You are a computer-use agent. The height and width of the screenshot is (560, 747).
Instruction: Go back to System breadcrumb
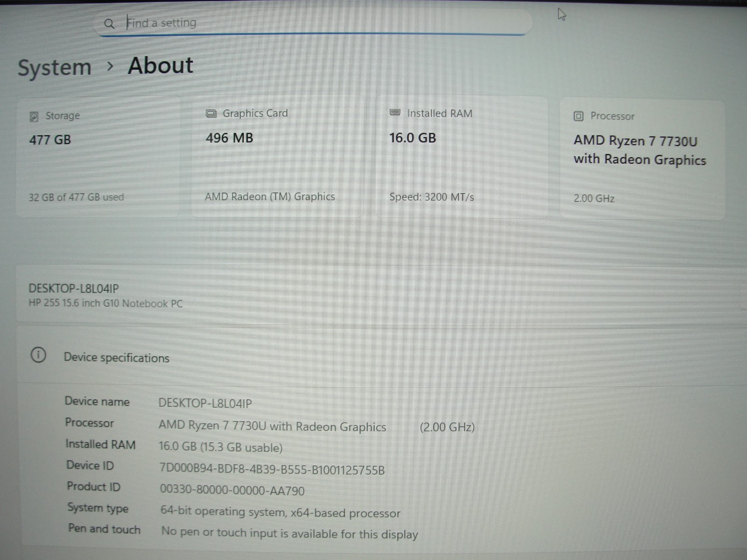pyautogui.click(x=54, y=68)
